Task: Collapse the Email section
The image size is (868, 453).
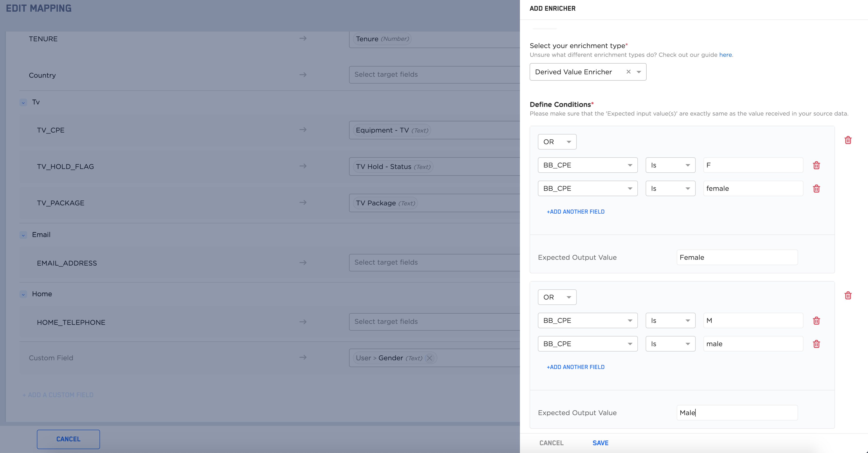Action: 23,235
